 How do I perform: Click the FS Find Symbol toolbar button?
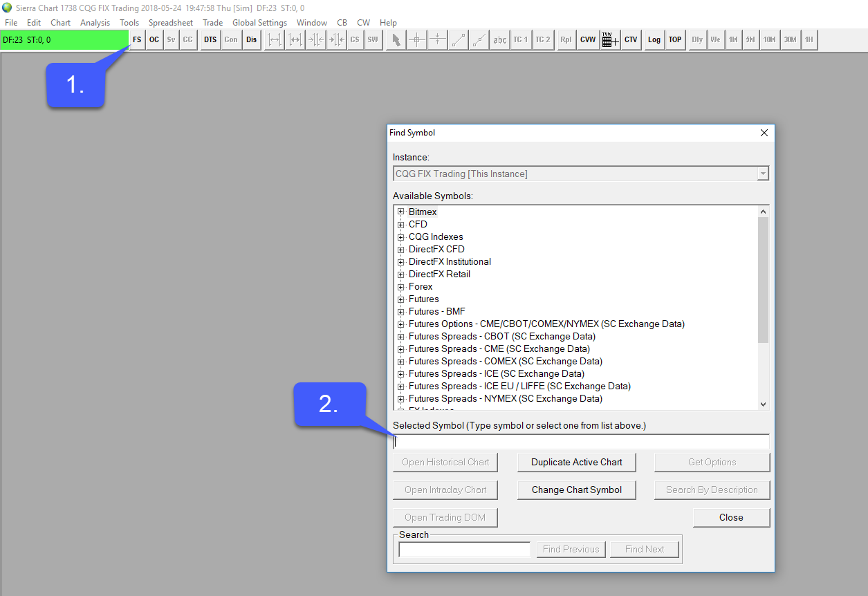click(x=137, y=40)
